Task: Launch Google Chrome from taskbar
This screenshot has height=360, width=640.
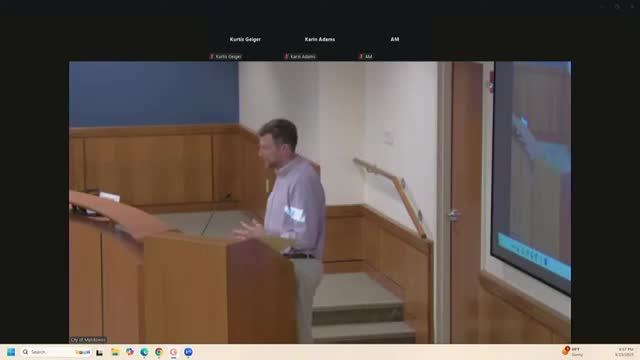Action: coord(159,352)
